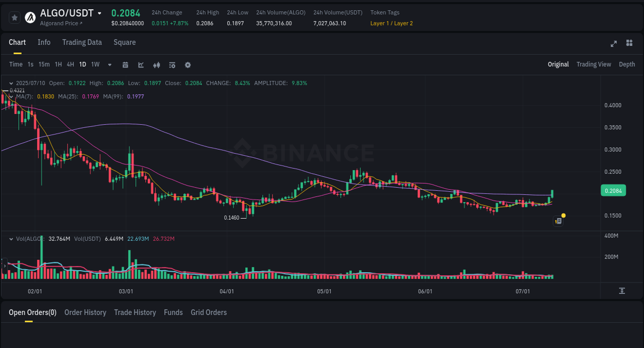Screen dimensions: 644x348
Task: Toggle the favorite star for ALGO/USDT
Action: coord(14,17)
